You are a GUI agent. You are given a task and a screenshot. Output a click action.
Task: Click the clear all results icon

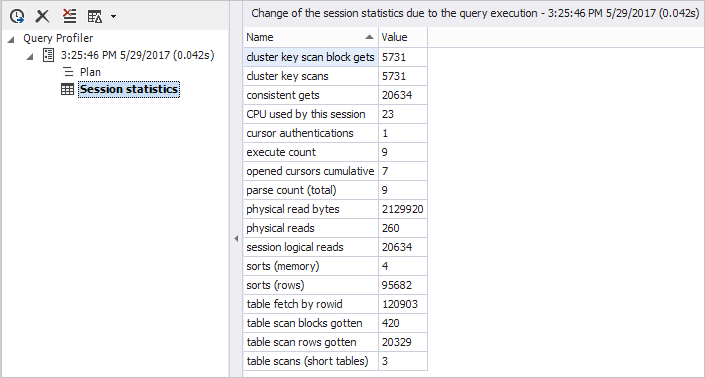(69, 16)
